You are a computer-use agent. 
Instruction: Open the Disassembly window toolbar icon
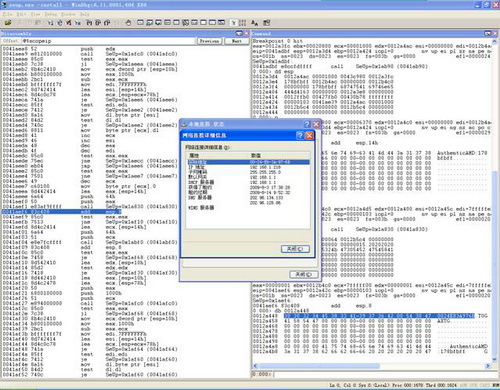tap(194, 23)
